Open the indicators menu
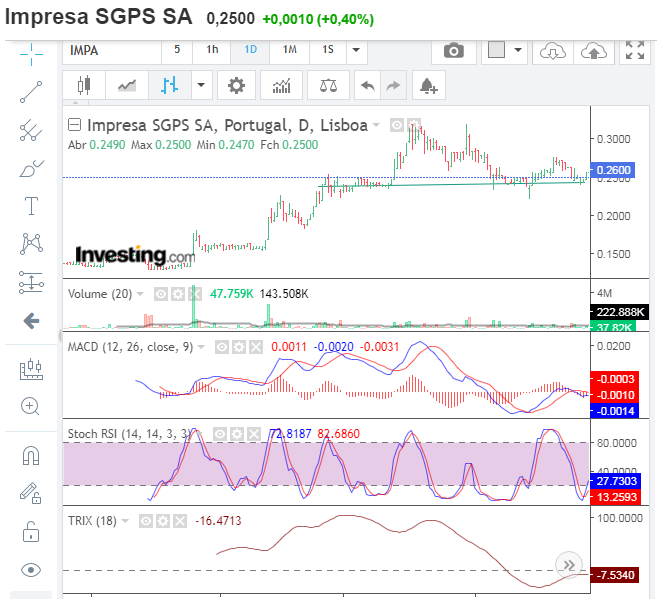 pos(282,86)
